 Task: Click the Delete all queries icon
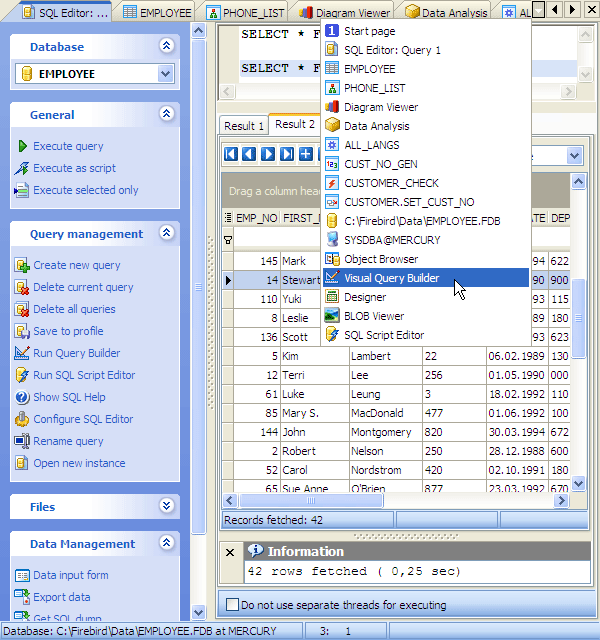(22, 309)
